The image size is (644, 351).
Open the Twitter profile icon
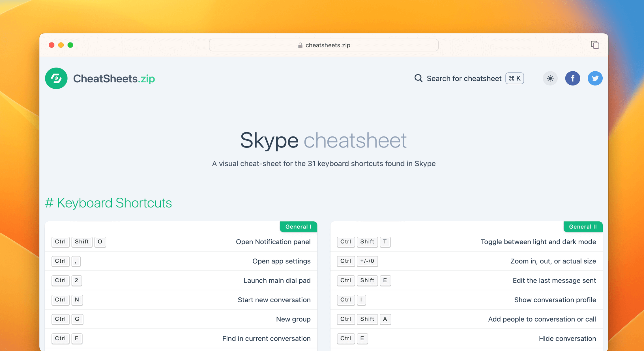click(x=595, y=78)
